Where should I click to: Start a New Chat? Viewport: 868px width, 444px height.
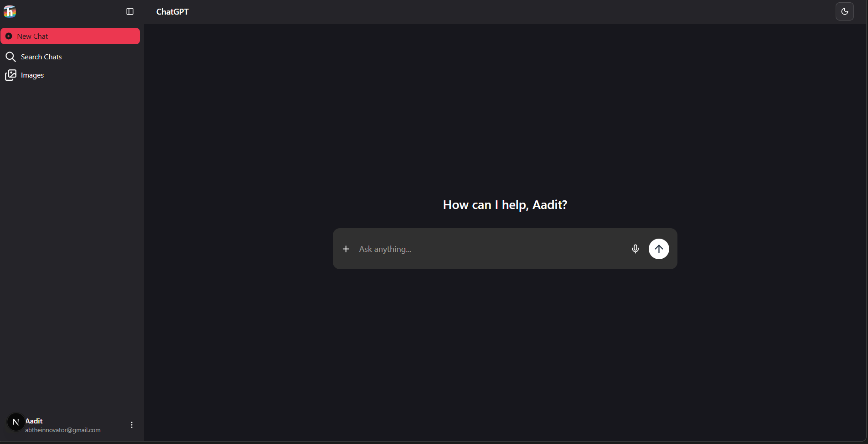[70, 36]
